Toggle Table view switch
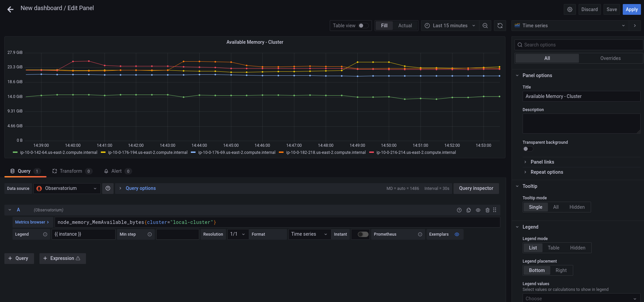 click(x=363, y=26)
